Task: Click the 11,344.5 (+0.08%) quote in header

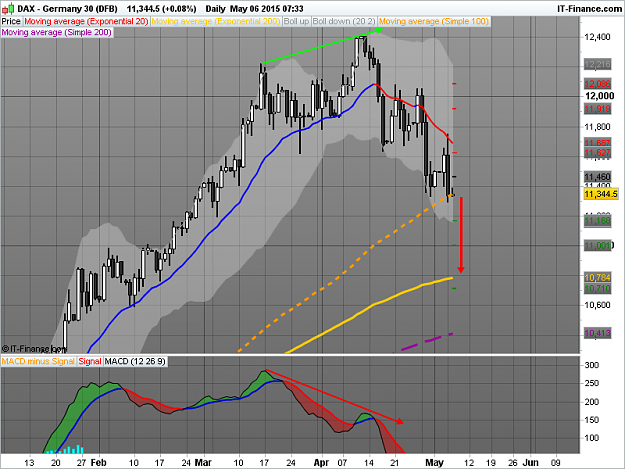Action: pyautogui.click(x=161, y=8)
